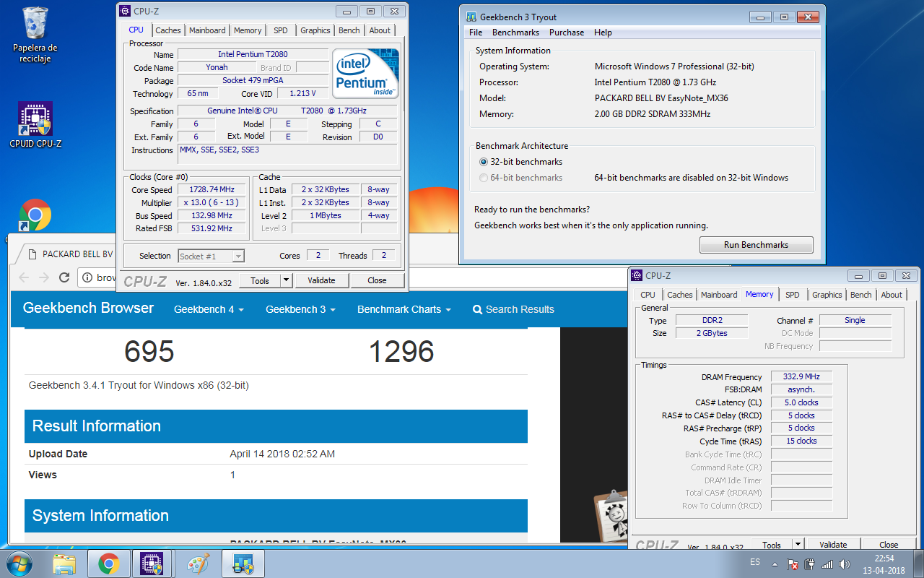Open the File menu in Geekbench
The image size is (924, 578).
pos(476,33)
